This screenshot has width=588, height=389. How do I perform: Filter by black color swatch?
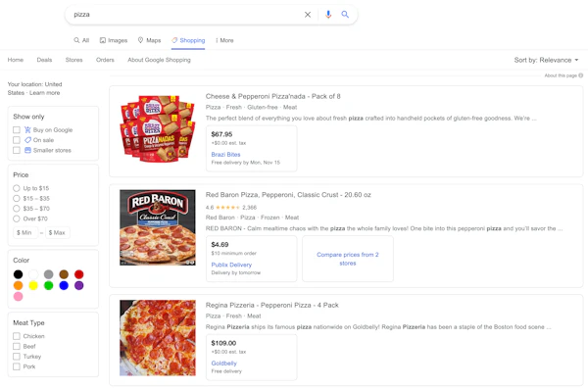pyautogui.click(x=18, y=274)
